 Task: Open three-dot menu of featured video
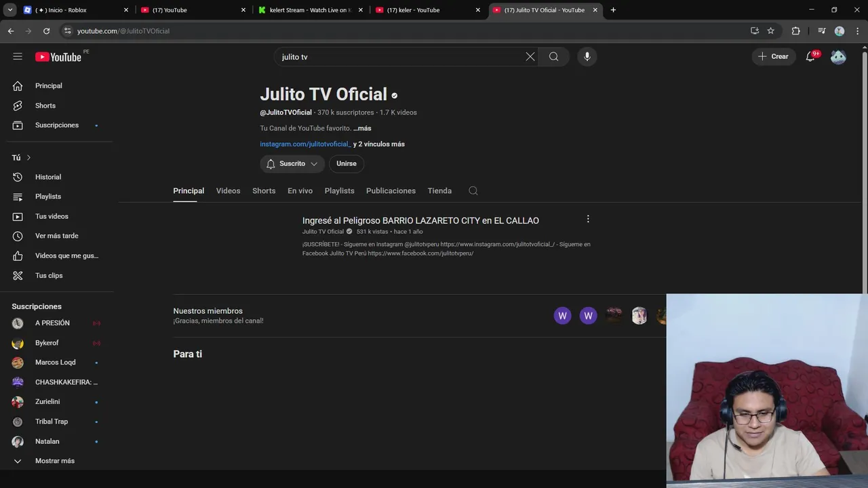click(x=588, y=219)
